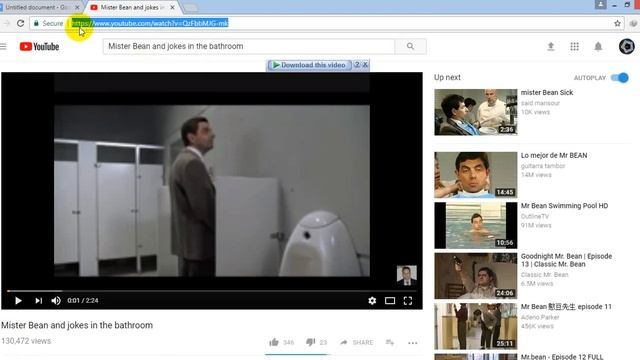
Task: Open the download bar help icon
Action: tap(357, 65)
